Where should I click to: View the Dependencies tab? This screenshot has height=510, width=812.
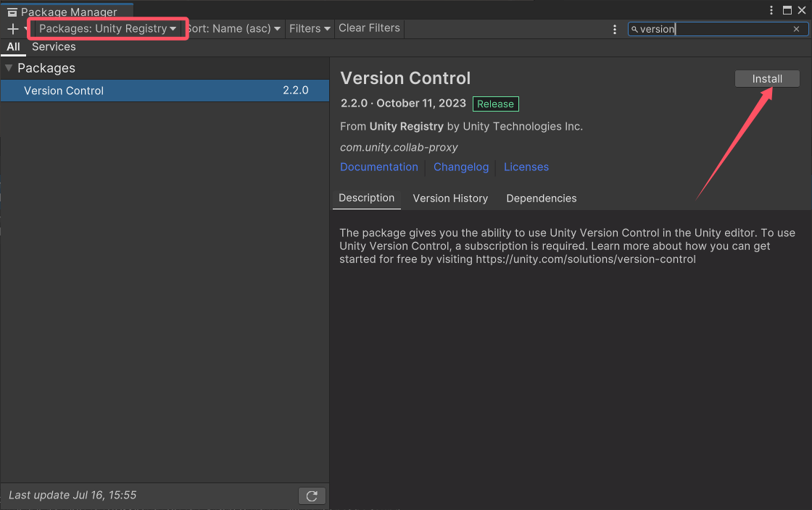click(x=541, y=198)
